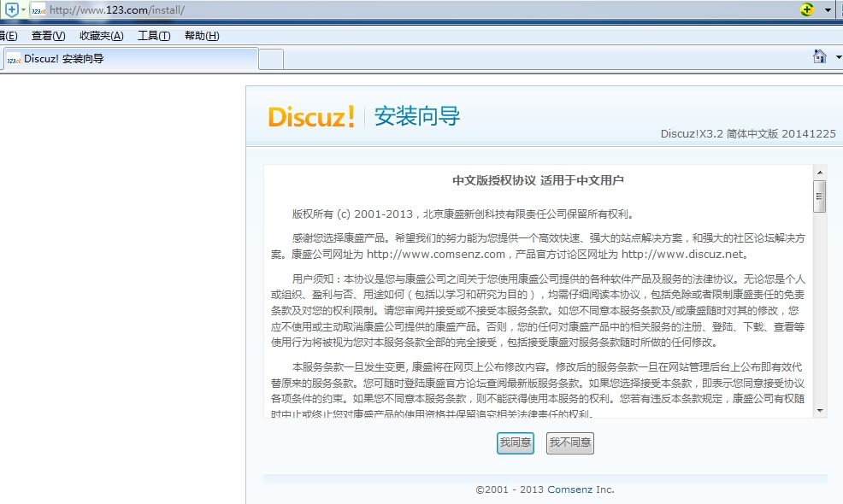Open the 查看(V) menu
Screen dimensions: 843x504
point(49,36)
